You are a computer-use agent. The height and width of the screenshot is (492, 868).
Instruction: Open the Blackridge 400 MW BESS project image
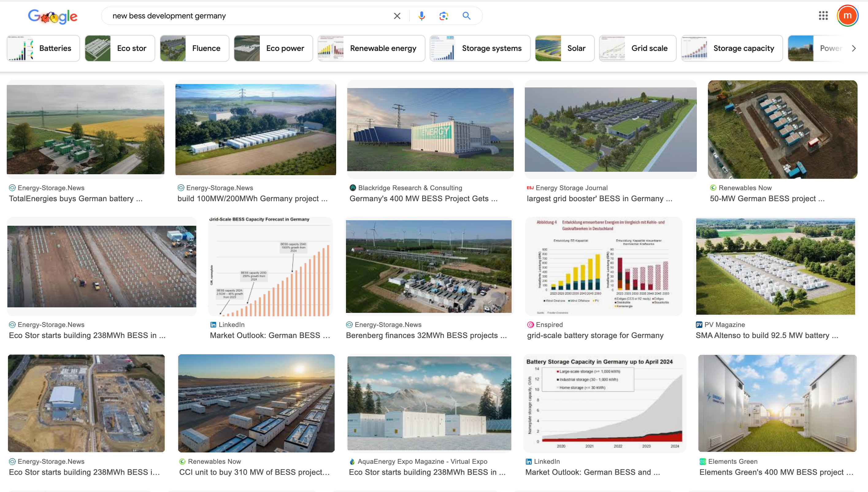click(x=430, y=129)
